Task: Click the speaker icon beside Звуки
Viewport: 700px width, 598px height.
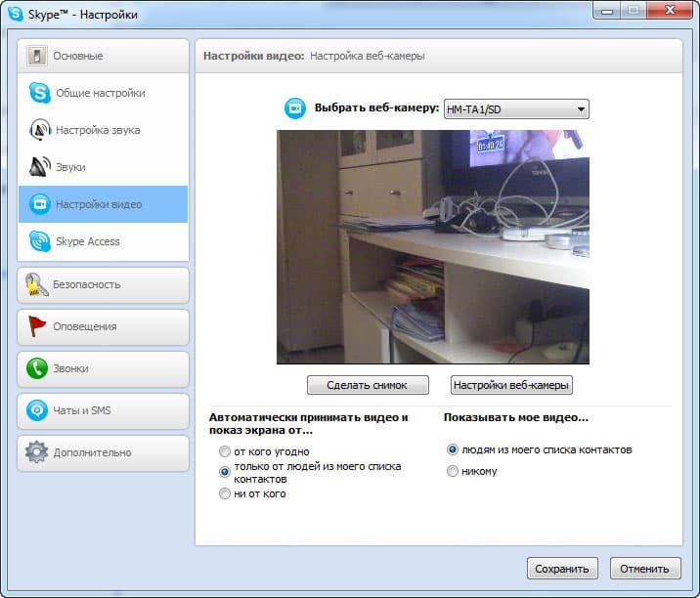Action: 40,167
